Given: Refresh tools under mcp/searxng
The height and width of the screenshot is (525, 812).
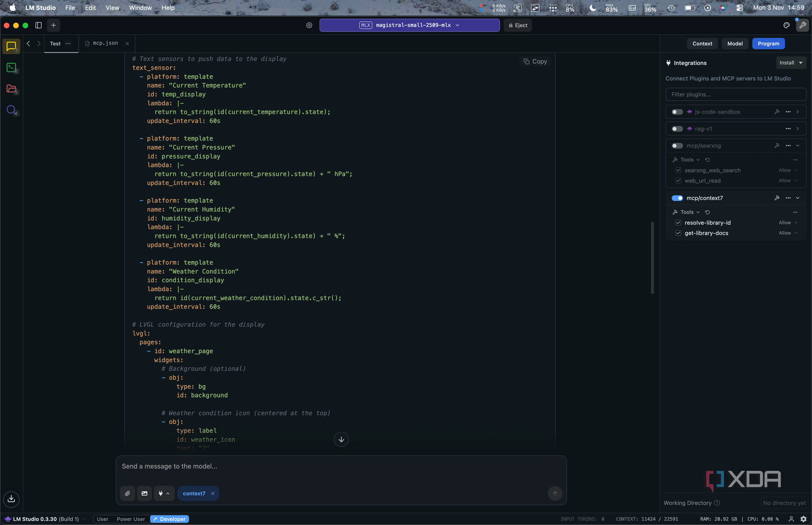Looking at the screenshot, I should pos(707,160).
